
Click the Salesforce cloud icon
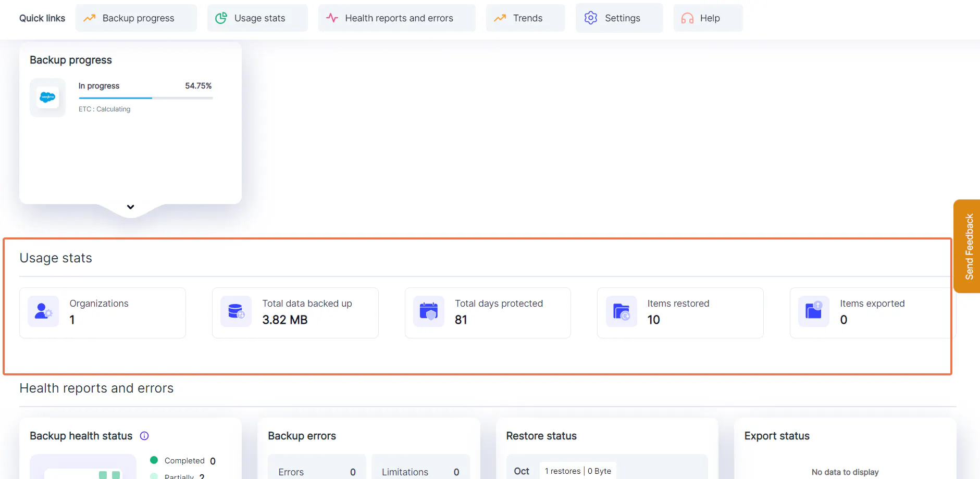pos(47,97)
